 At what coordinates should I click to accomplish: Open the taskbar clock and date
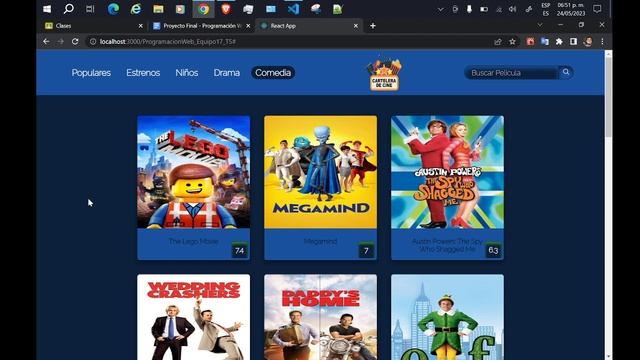pos(571,9)
